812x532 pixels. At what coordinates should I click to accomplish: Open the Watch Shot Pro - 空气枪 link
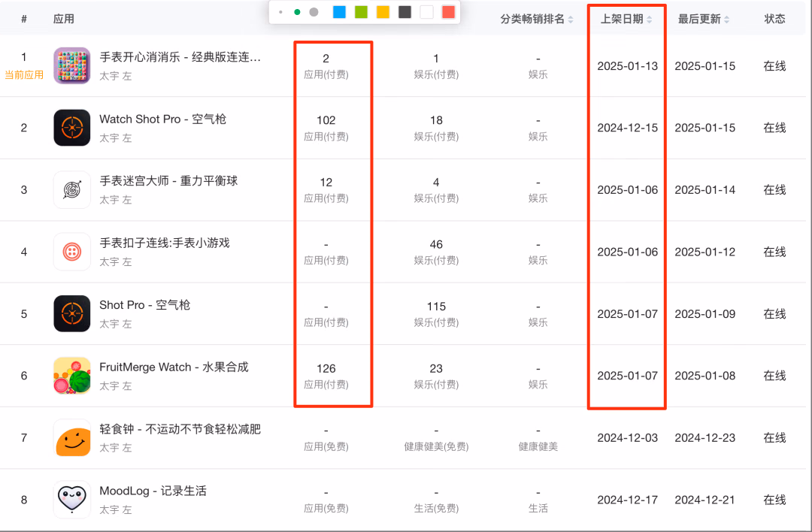coord(162,119)
